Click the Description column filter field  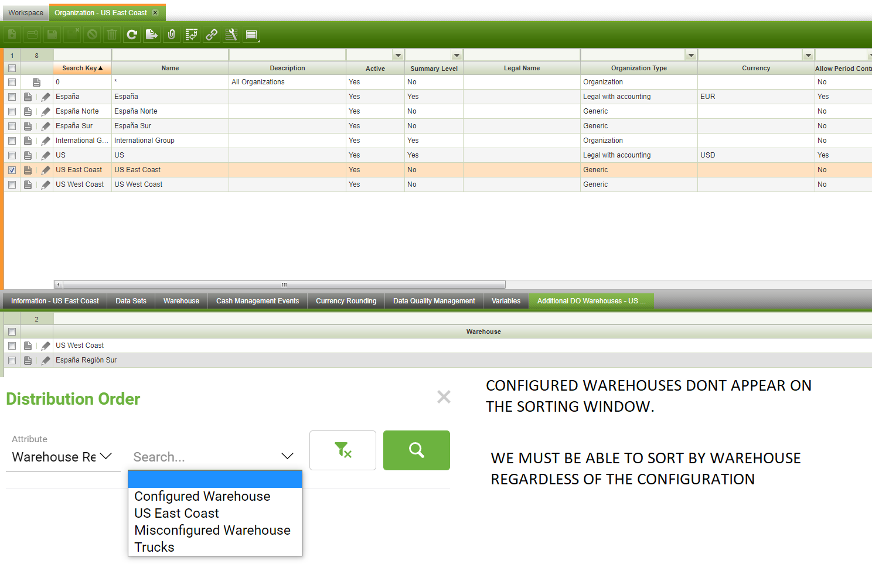tap(287, 55)
